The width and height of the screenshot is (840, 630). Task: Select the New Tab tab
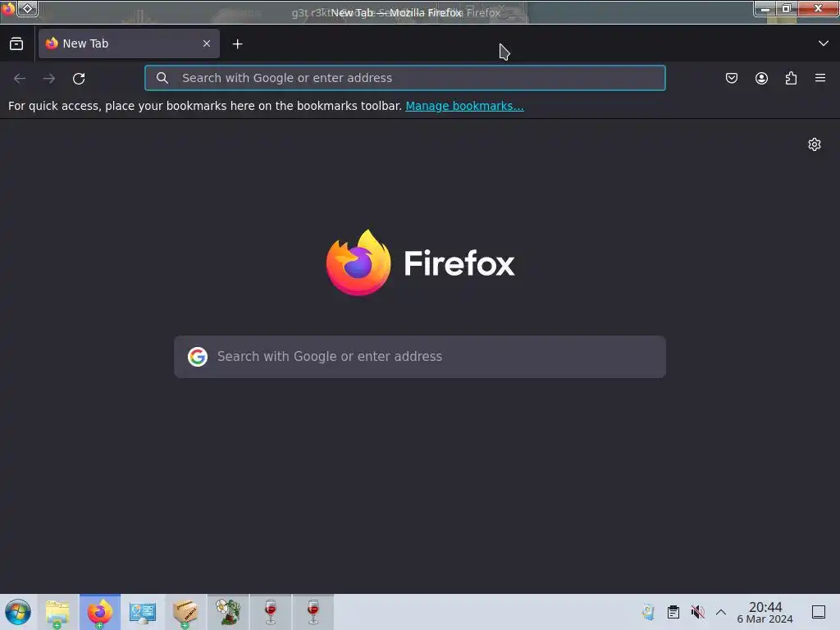coord(129,43)
